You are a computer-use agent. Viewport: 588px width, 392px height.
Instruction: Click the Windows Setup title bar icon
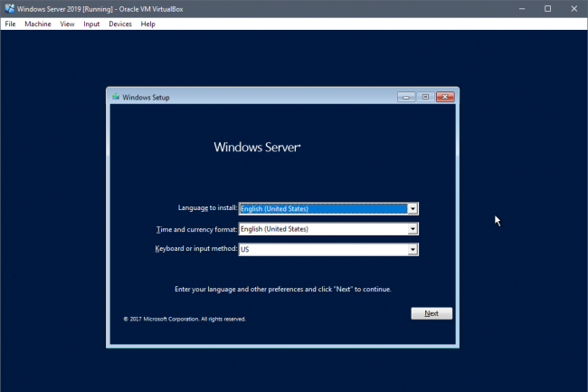(x=116, y=97)
